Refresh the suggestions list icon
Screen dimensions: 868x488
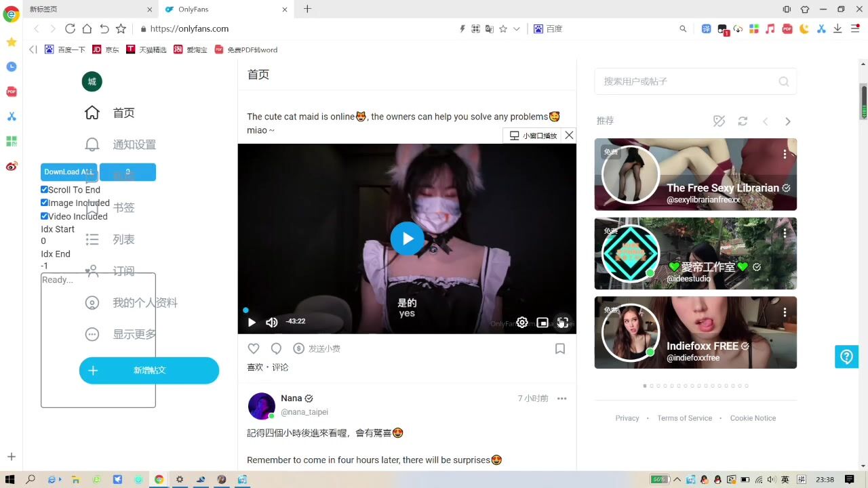(743, 121)
